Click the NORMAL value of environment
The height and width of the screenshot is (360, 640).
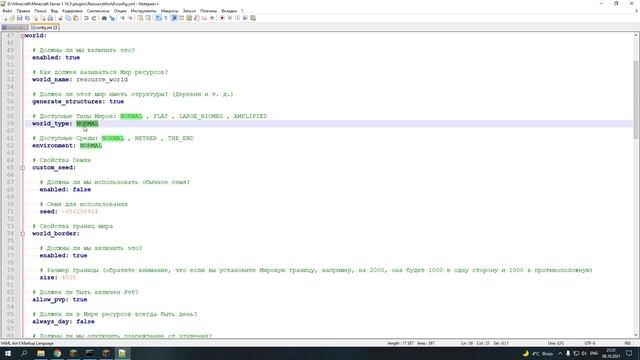click(91, 146)
